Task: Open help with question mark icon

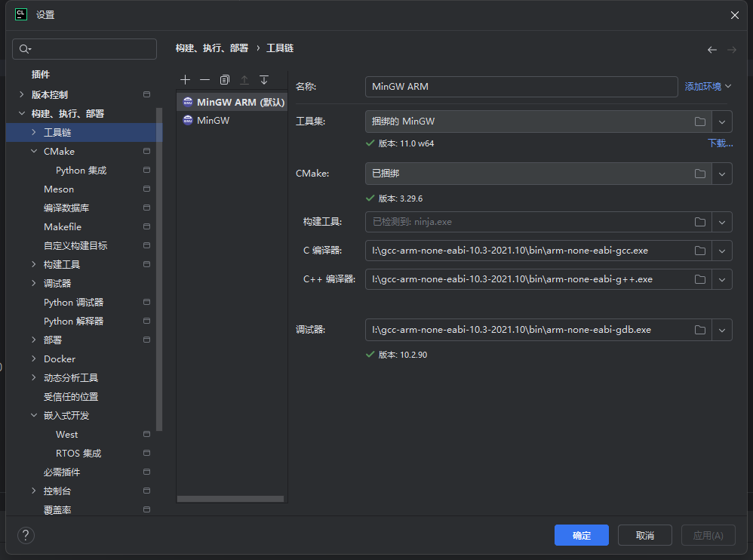Action: coord(26,535)
